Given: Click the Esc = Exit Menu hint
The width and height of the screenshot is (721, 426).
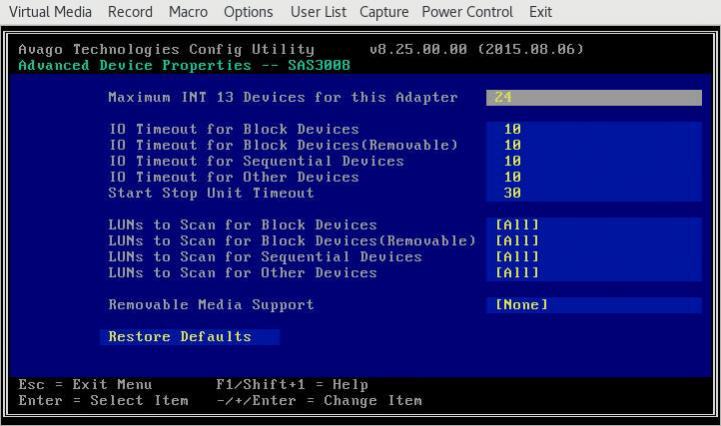Looking at the screenshot, I should (x=85, y=385).
